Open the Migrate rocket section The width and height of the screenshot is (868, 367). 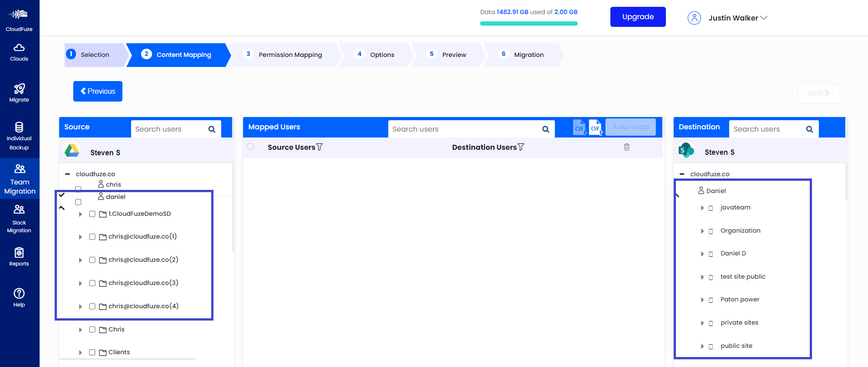coord(19,93)
